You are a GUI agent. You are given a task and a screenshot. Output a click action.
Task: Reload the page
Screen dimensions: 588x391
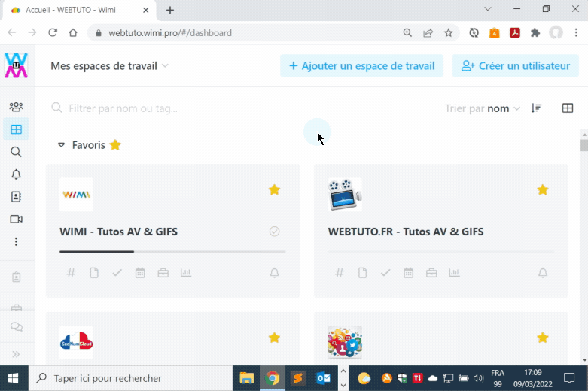53,33
